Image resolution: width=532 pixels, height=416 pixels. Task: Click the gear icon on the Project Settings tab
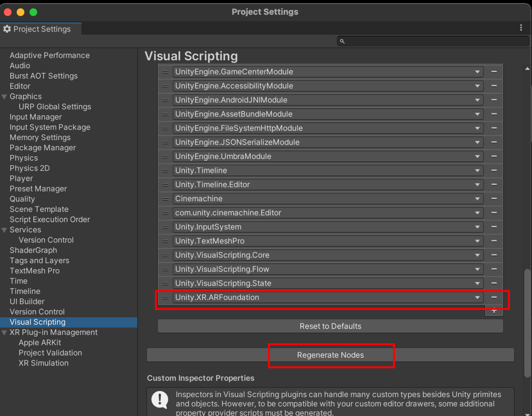click(7, 29)
